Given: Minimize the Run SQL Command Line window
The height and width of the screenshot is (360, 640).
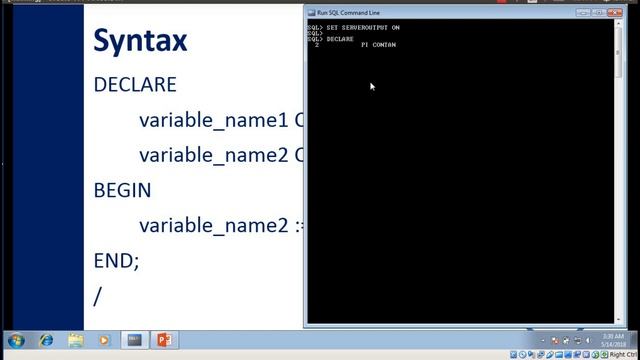Looking at the screenshot, I should (x=583, y=13).
